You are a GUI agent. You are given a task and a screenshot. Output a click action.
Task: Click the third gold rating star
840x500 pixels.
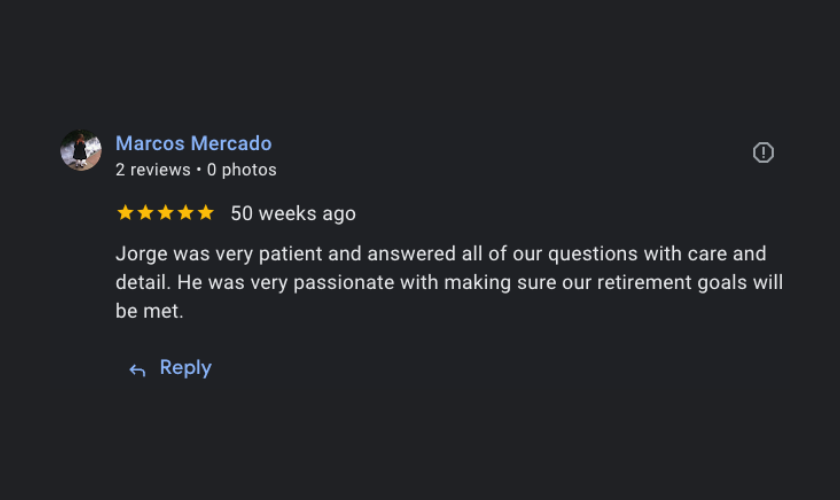pyautogui.click(x=165, y=213)
